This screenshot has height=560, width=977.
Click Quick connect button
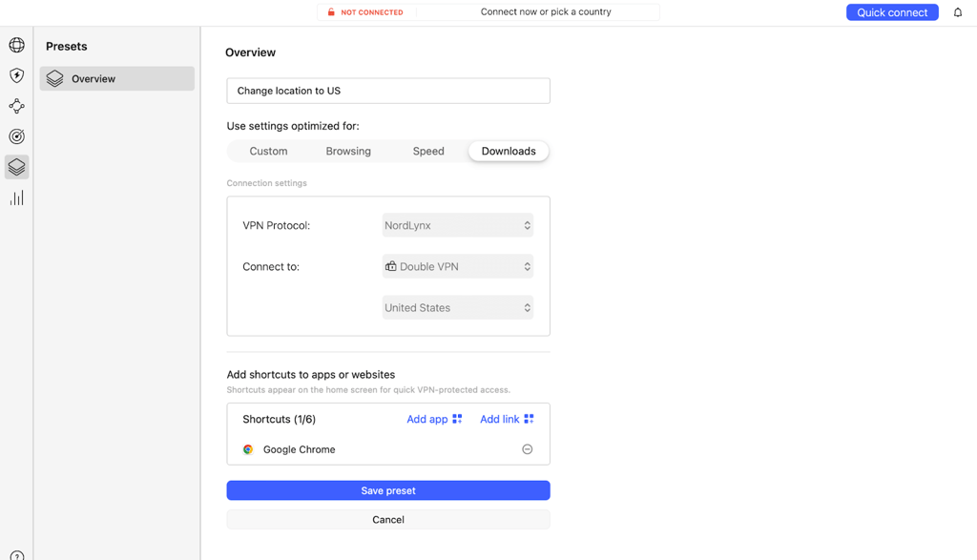point(892,12)
